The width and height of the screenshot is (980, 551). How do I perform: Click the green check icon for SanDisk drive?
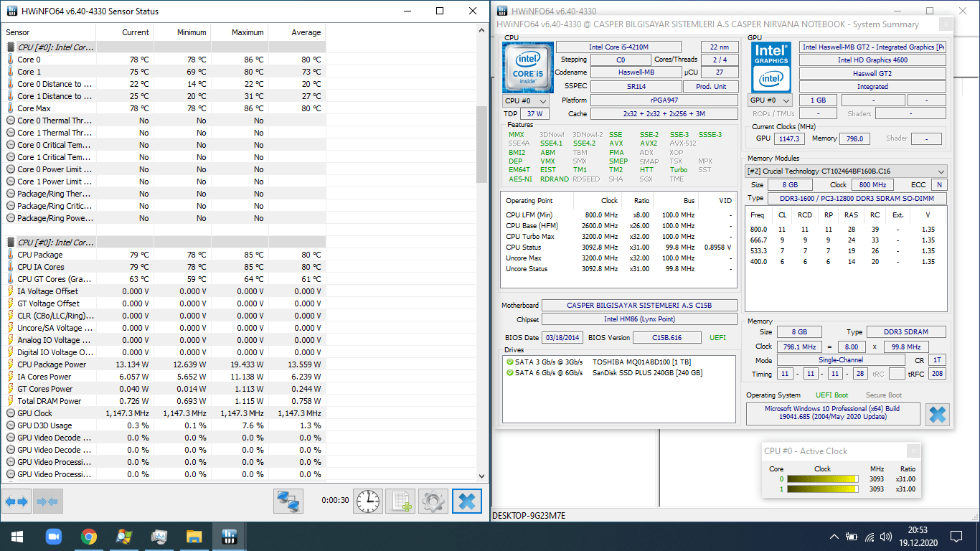510,373
